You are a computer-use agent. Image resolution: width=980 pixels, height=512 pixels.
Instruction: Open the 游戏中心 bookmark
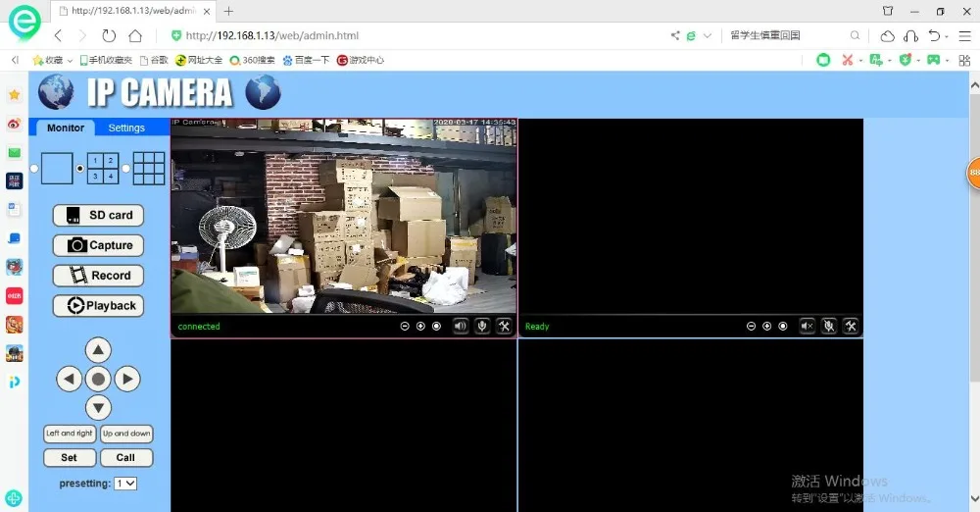pos(361,60)
